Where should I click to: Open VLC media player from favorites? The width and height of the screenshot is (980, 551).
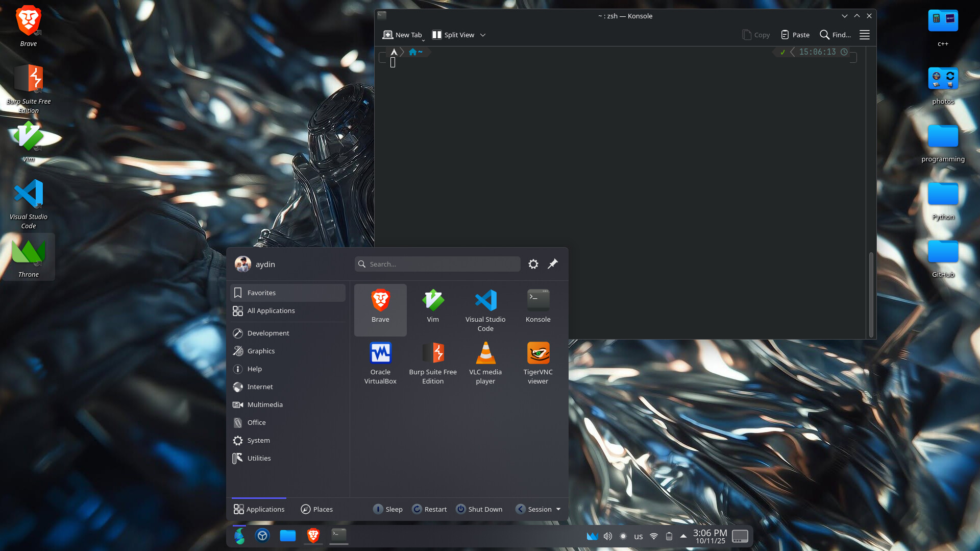click(x=485, y=362)
